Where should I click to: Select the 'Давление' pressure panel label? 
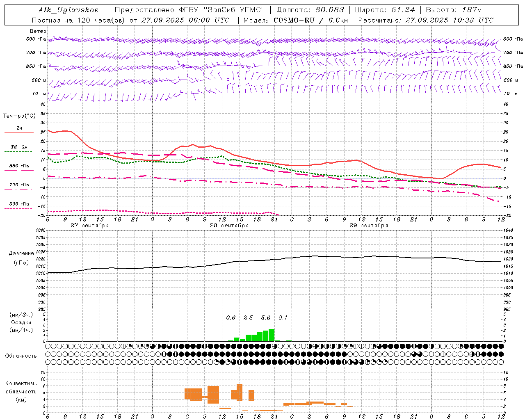coord(21,253)
